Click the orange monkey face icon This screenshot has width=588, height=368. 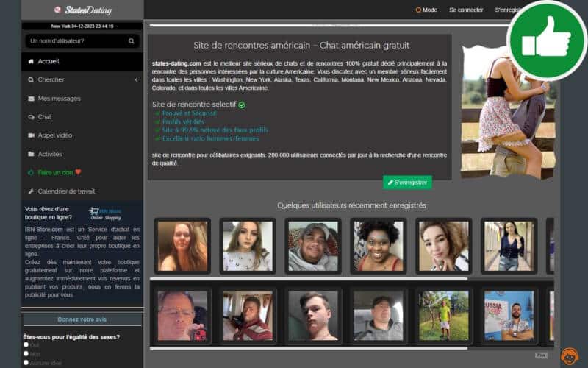point(569,356)
